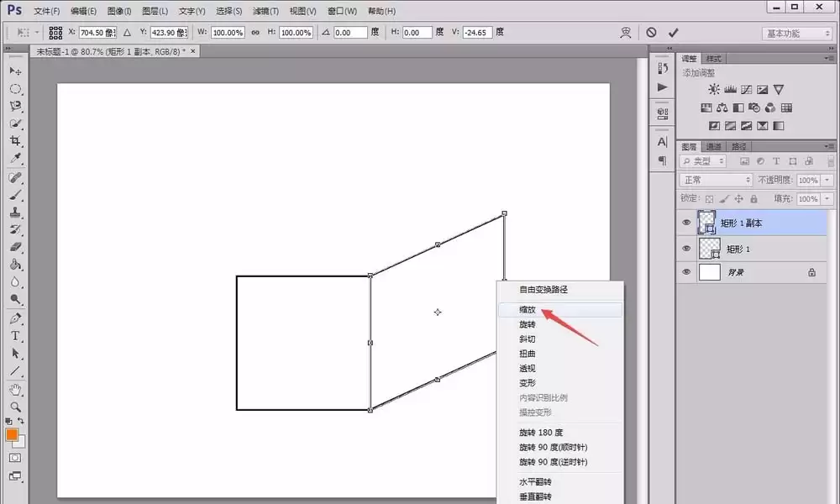Viewport: 840px width, 504px height.
Task: Close the 未标题-1 document tab
Action: pos(193,51)
